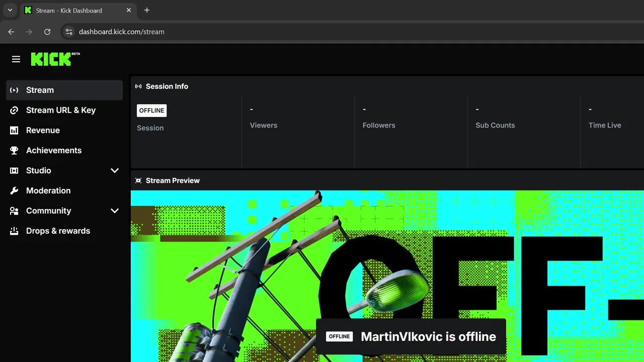Select Stream in the sidebar

[64, 90]
